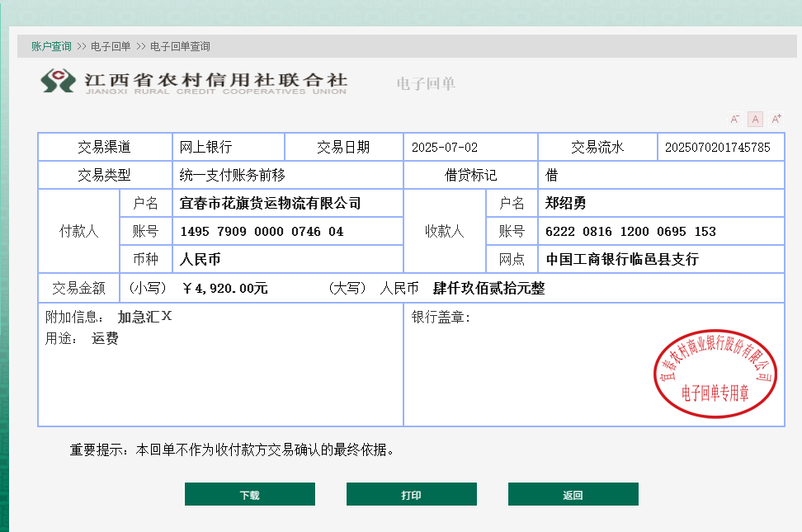This screenshot has height=532, width=802.
Task: Click the 电子回单 title beside logo
Action: (426, 83)
